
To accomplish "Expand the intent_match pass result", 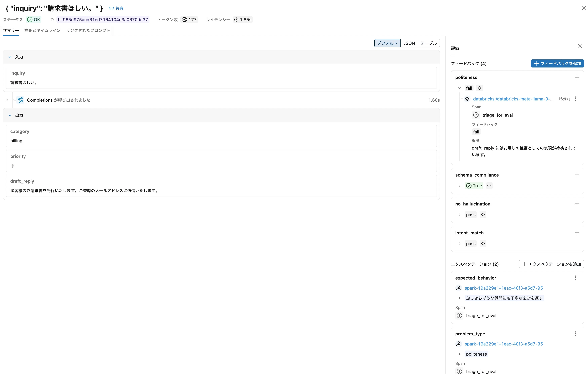I will click(x=460, y=244).
